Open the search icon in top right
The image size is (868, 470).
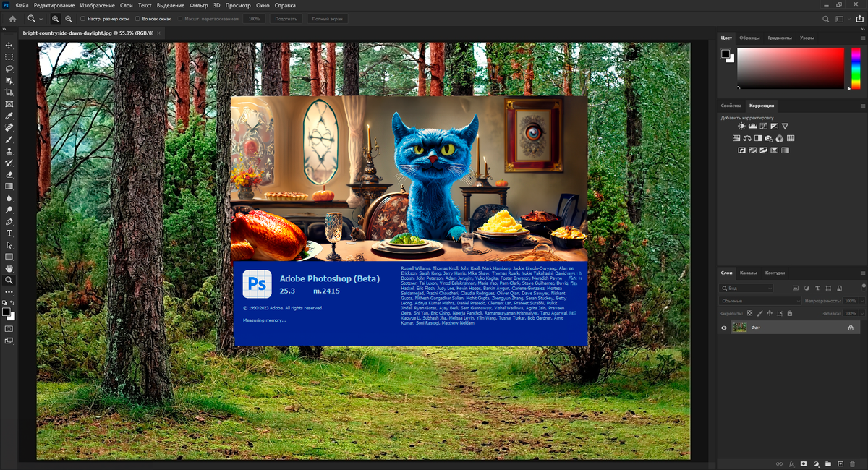[x=826, y=19]
